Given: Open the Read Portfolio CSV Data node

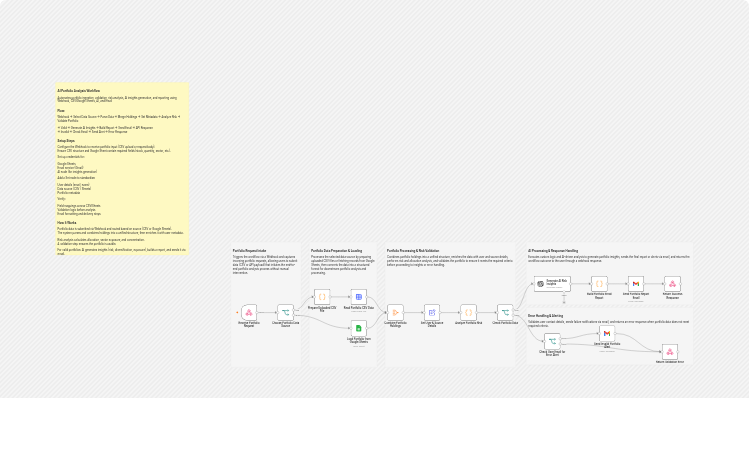Looking at the screenshot, I should pos(359,297).
